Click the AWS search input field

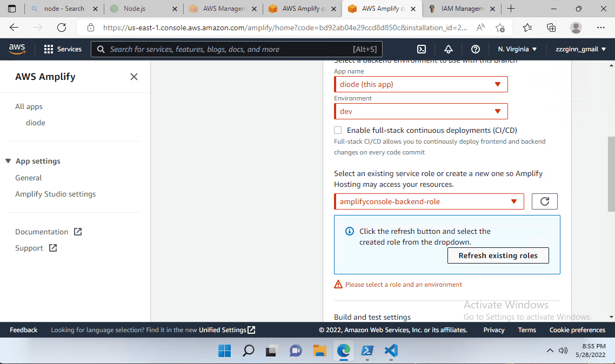click(x=237, y=49)
